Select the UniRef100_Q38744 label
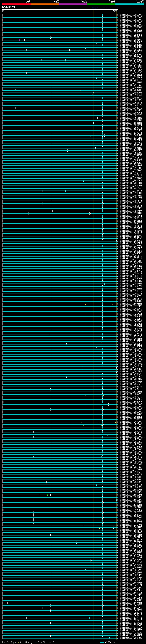This screenshot has height=644, width=146. [x=131, y=77]
